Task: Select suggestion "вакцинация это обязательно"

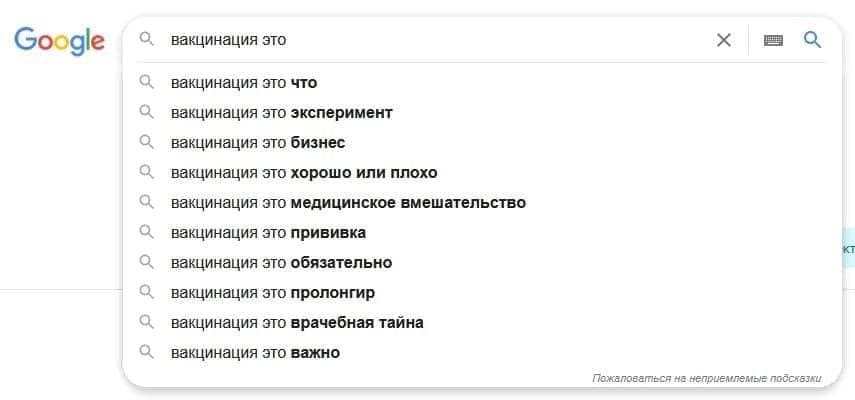Action: (x=281, y=263)
